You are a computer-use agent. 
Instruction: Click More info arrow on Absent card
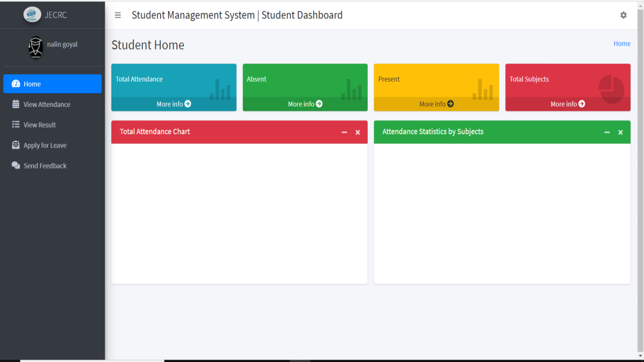point(319,104)
